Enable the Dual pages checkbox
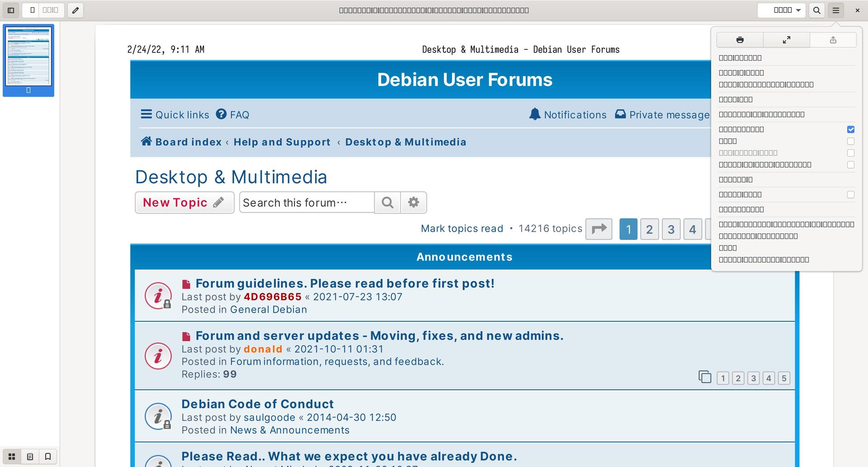 (x=850, y=141)
